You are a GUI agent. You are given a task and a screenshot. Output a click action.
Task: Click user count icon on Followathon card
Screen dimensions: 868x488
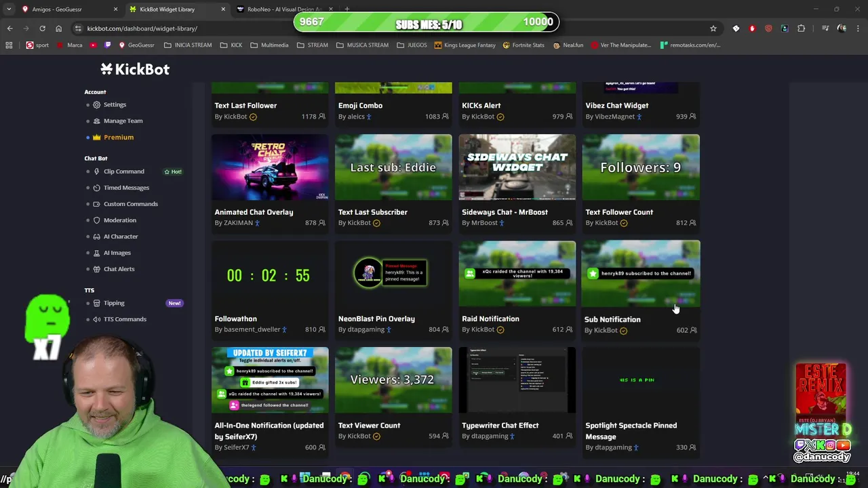click(x=322, y=329)
